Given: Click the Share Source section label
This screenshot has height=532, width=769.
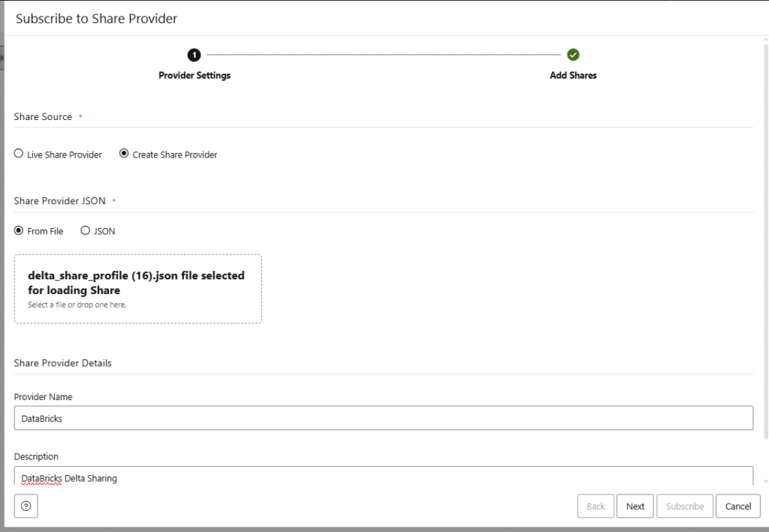Looking at the screenshot, I should pyautogui.click(x=43, y=117).
